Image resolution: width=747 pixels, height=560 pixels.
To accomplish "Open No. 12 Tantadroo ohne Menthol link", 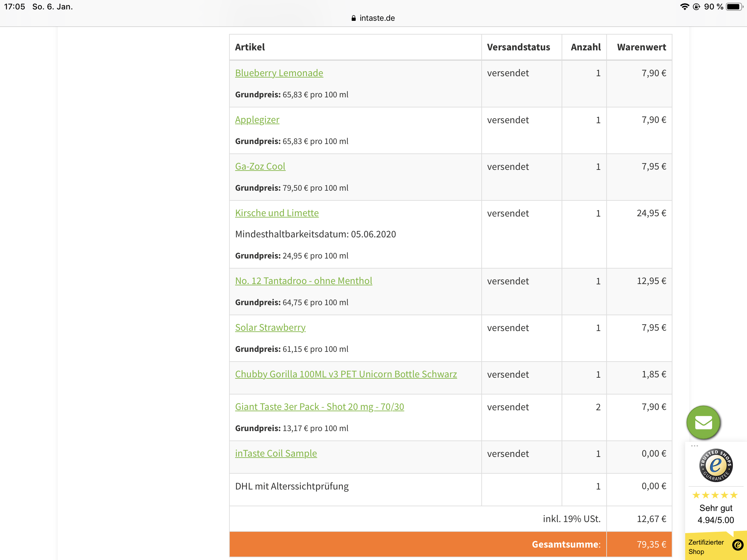I will click(303, 281).
